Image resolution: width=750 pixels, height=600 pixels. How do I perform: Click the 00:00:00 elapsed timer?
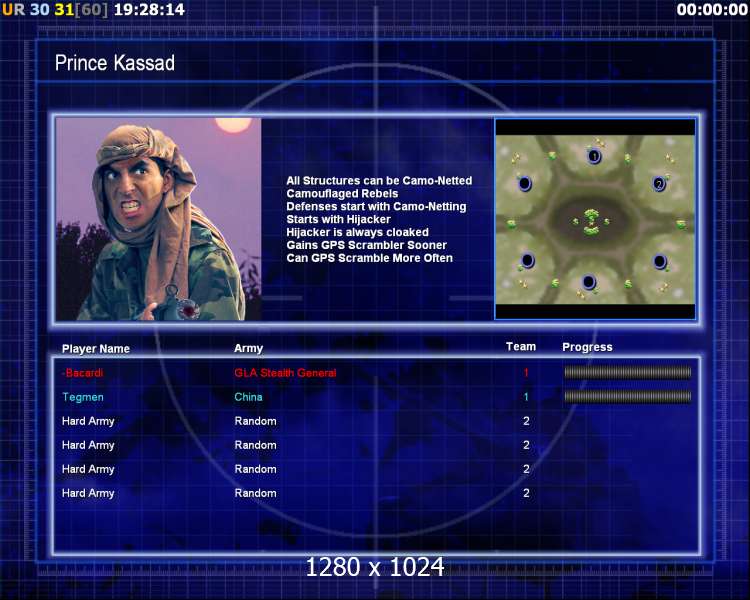[x=712, y=10]
